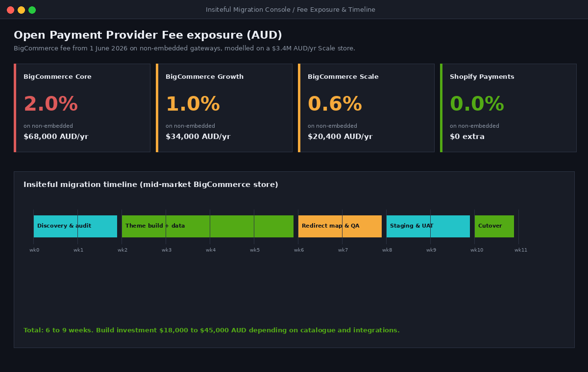Click the wk1 axis label
This screenshot has width=588, height=372.
click(78, 250)
